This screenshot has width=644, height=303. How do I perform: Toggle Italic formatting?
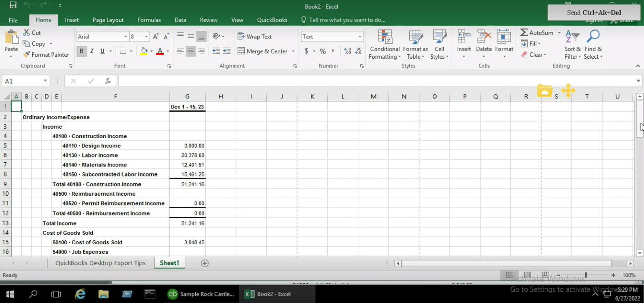(x=92, y=51)
